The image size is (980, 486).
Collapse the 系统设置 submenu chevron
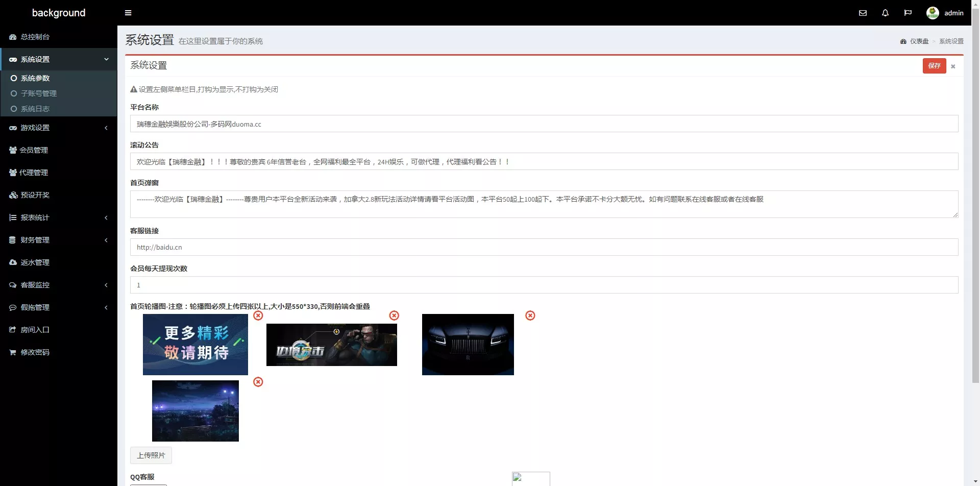click(106, 59)
